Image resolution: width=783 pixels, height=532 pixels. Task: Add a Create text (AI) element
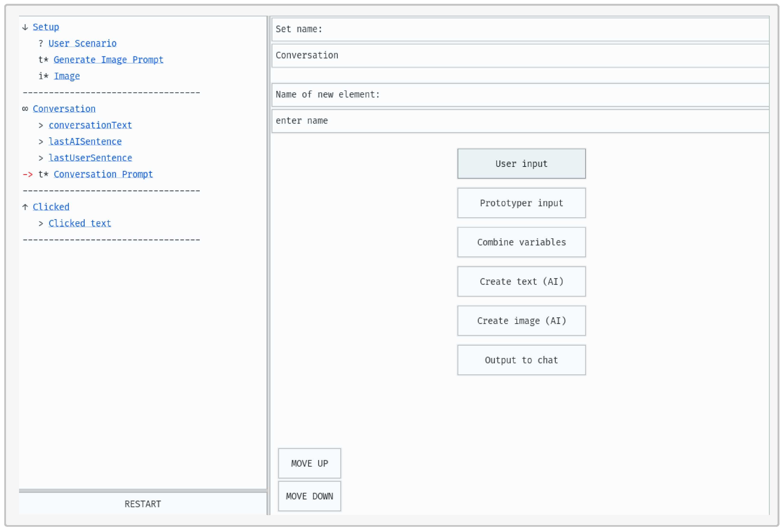521,282
